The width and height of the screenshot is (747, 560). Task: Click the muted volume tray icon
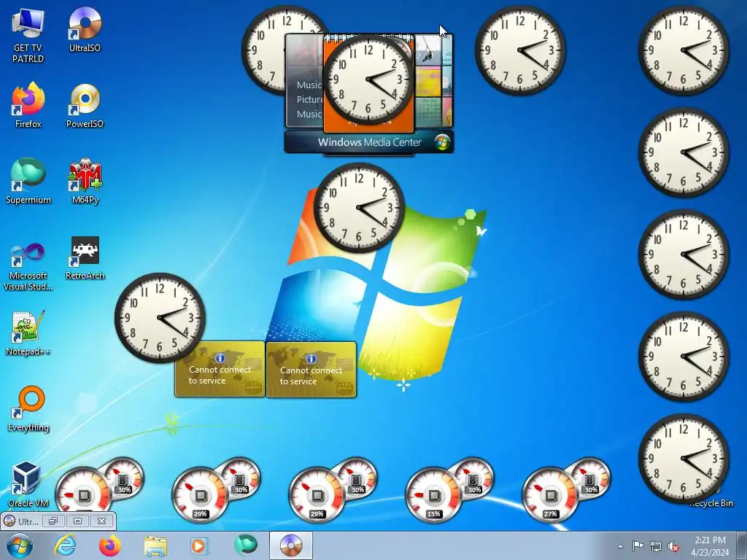673,547
